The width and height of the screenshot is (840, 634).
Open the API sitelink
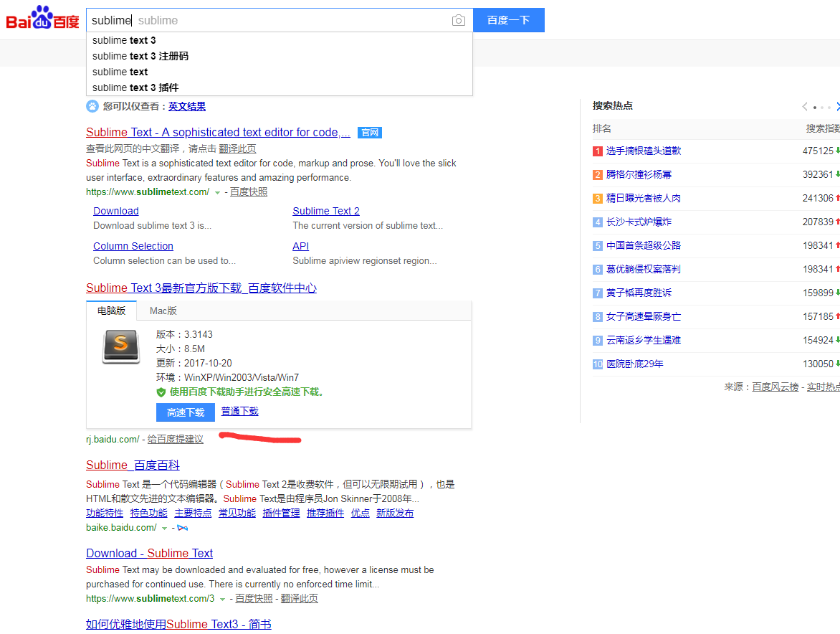[x=300, y=246]
